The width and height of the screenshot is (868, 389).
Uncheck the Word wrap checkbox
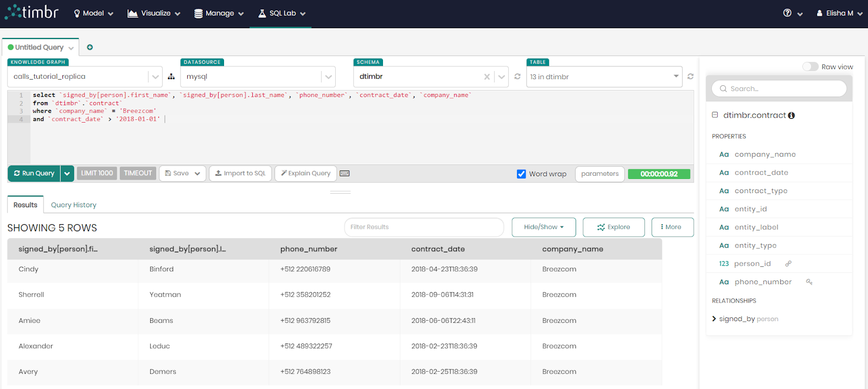(521, 174)
